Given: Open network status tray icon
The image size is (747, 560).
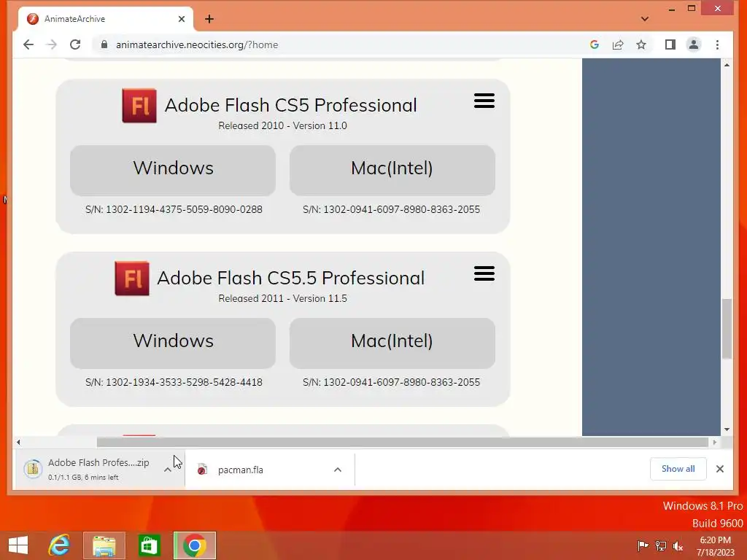Looking at the screenshot, I should tap(661, 545).
